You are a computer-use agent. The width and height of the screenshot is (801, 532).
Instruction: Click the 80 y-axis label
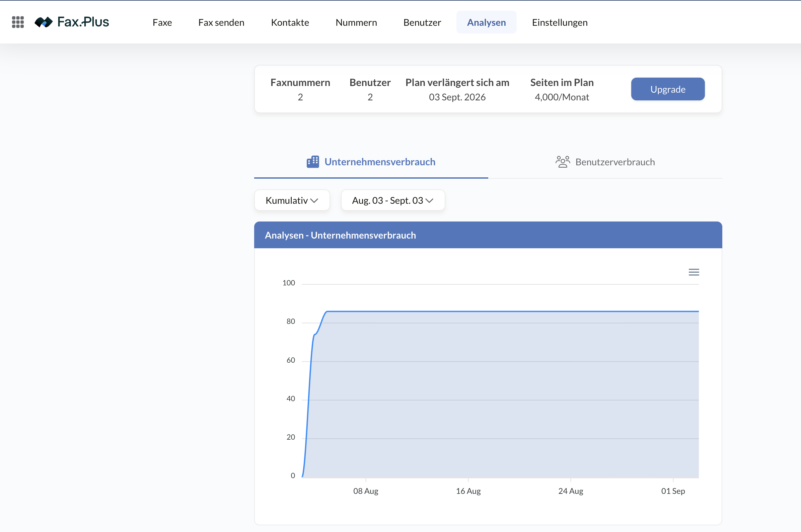291,321
